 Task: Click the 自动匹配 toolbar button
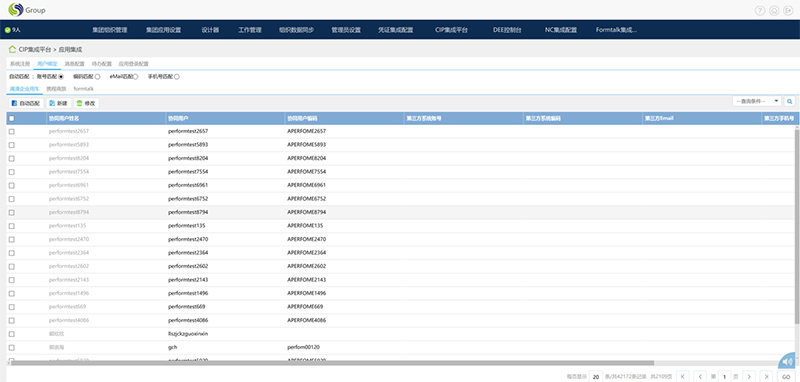click(x=26, y=103)
